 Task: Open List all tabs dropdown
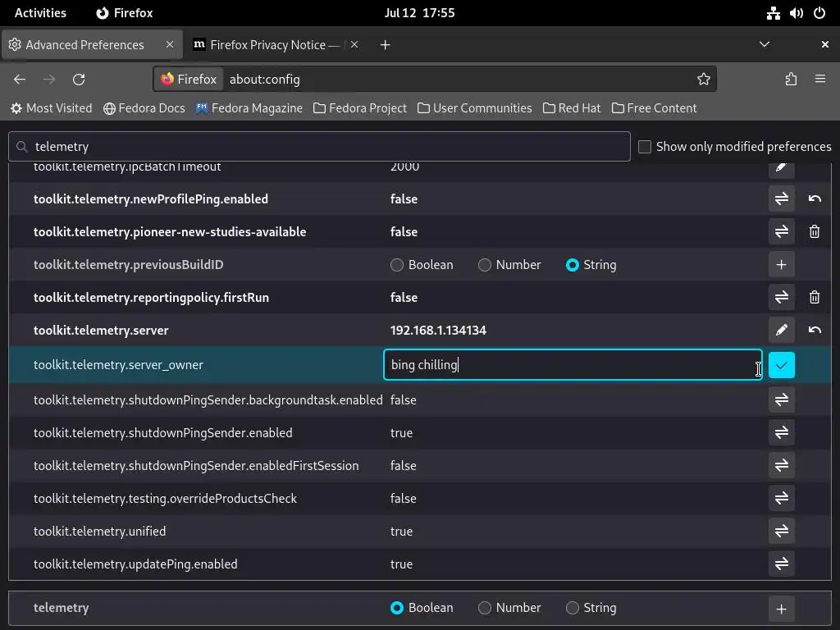coord(765,44)
